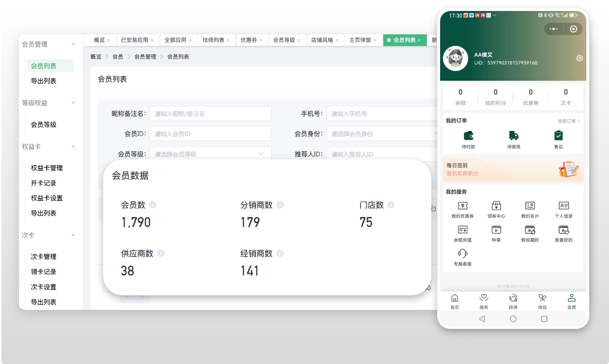The image size is (609, 364).
Task: Click info icon next to 会员数
Action: pos(153,205)
